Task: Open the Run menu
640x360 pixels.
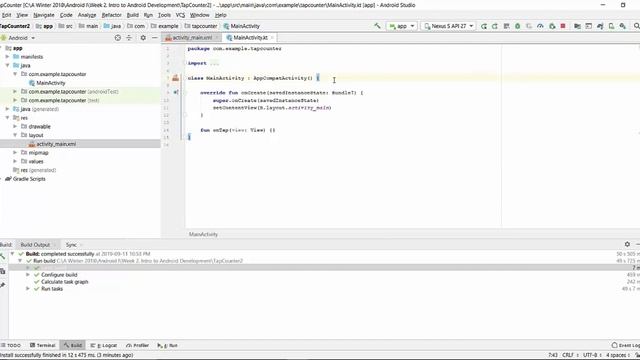Action: [148, 15]
